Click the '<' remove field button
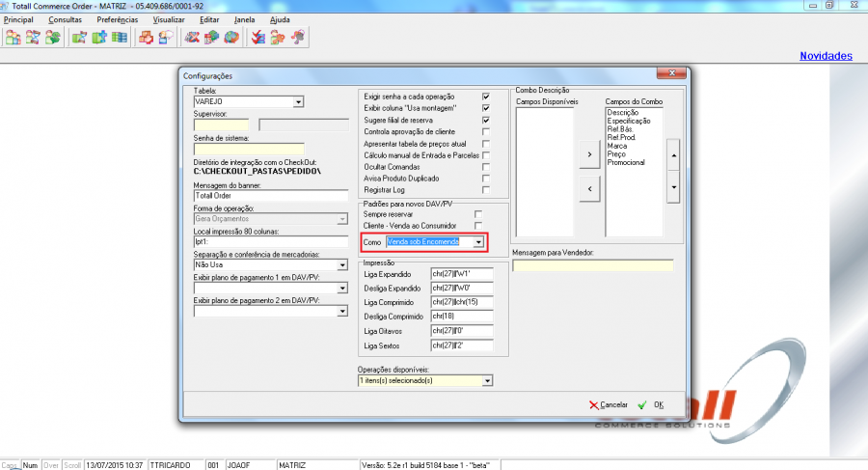868x470 pixels. [589, 188]
